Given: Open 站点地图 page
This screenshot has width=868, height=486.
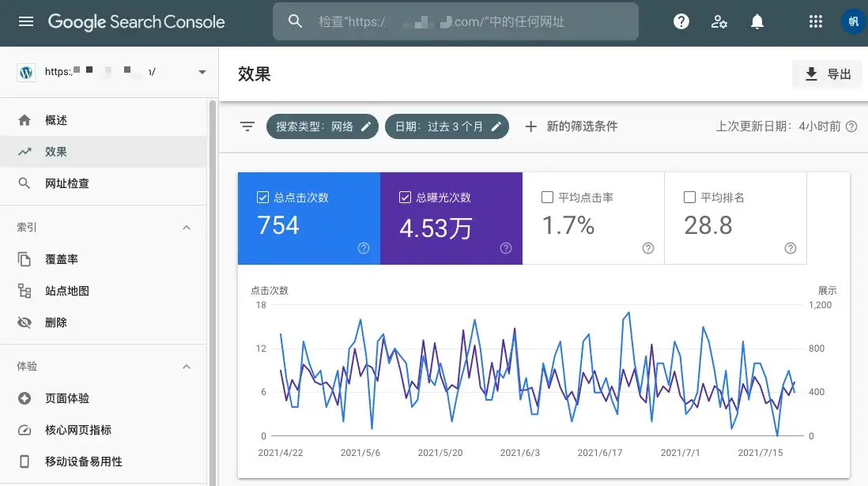Looking at the screenshot, I should click(x=104, y=291).
